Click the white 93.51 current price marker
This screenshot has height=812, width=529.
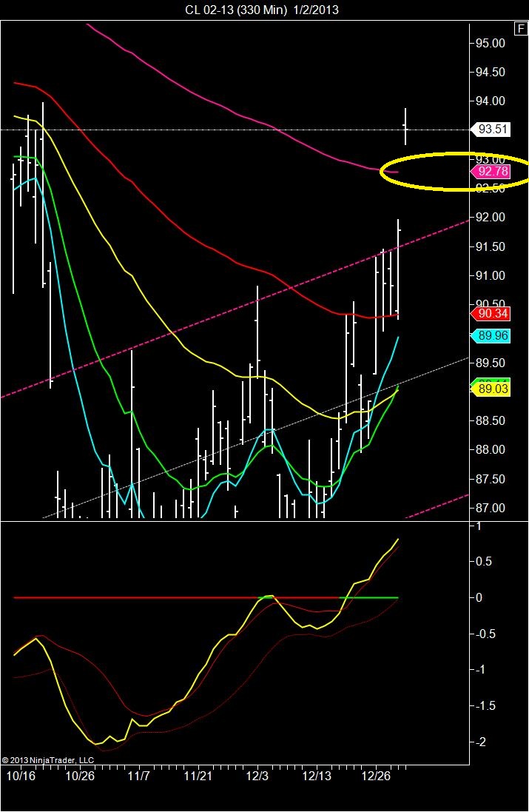(x=492, y=129)
